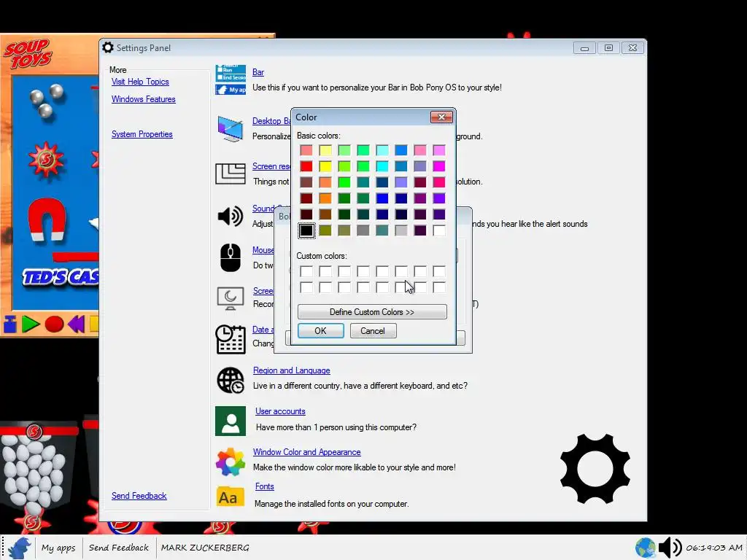
Task: Click the Mouse settings icon
Action: (x=231, y=257)
